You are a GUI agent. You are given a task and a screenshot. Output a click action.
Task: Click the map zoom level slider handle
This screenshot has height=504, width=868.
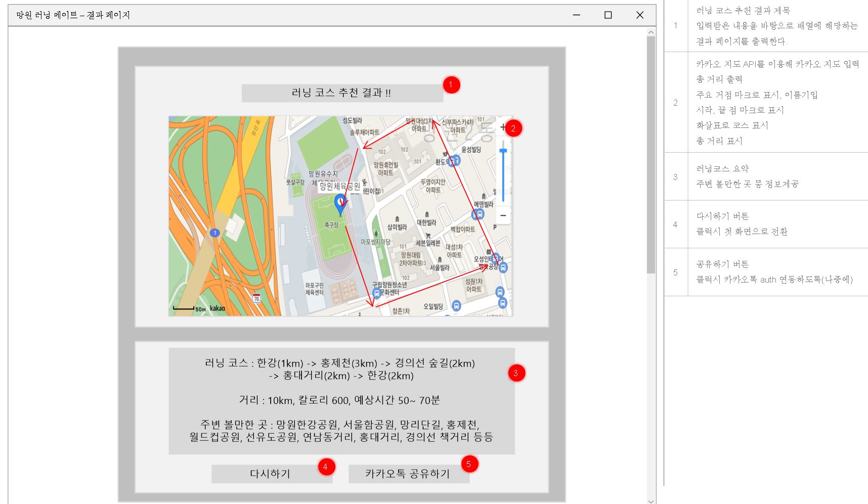(503, 151)
